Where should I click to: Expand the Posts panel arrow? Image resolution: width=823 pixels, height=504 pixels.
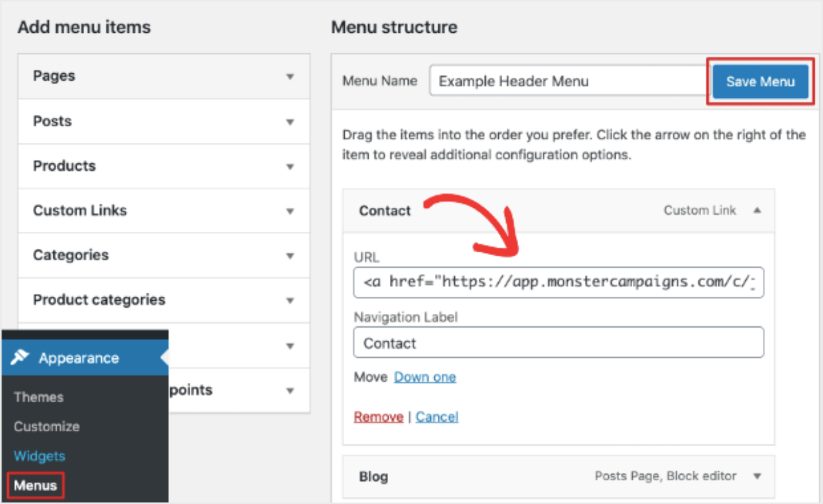pyautogui.click(x=290, y=122)
